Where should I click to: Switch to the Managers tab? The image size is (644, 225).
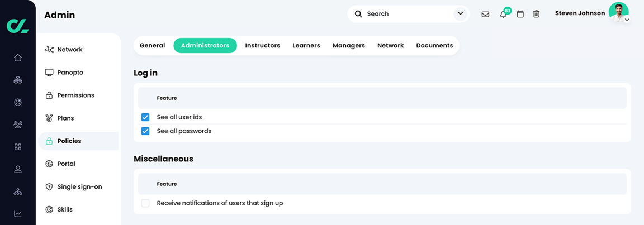click(349, 45)
